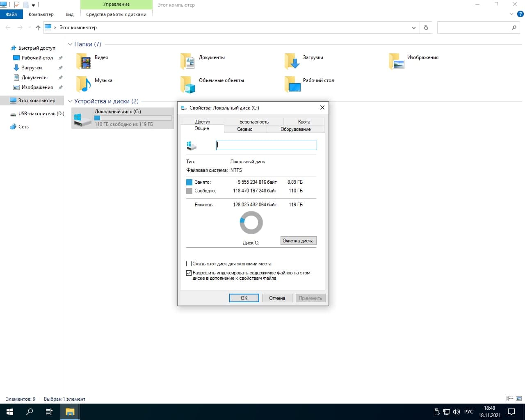This screenshot has height=420, width=525.
Task: Select Сеть in the navigation pane
Action: (x=19, y=127)
